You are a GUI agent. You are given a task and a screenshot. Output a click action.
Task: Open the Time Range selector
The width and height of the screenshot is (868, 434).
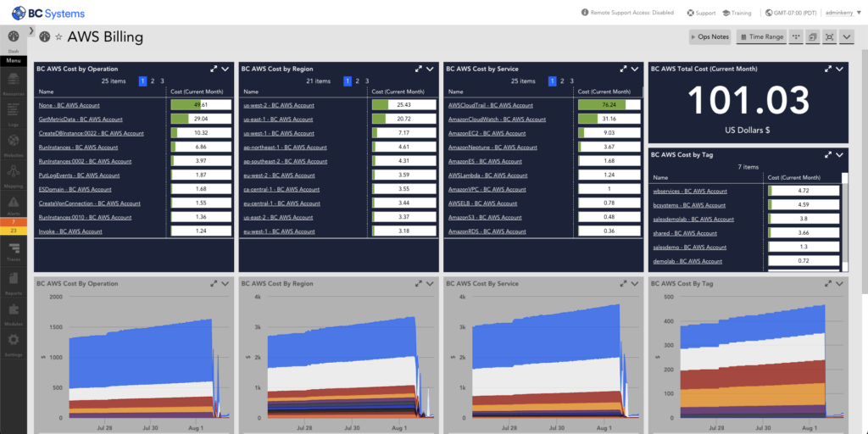pos(761,37)
